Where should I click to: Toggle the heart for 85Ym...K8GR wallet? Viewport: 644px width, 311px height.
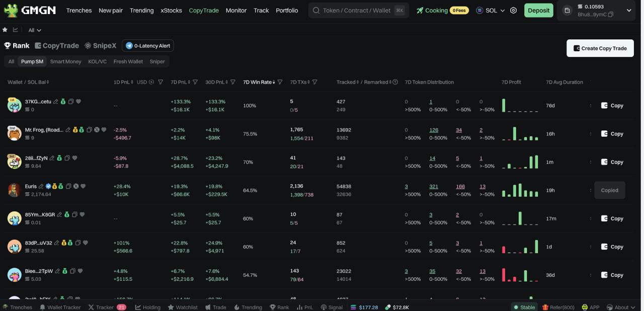[x=82, y=214]
